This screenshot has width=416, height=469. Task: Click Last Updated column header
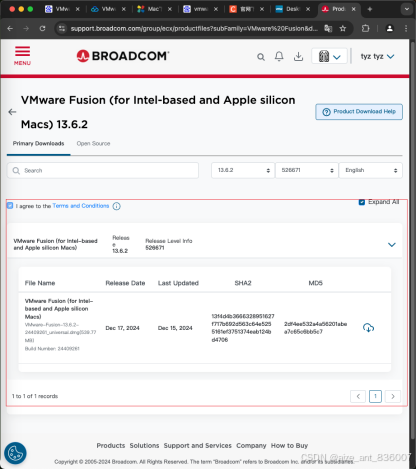(178, 283)
